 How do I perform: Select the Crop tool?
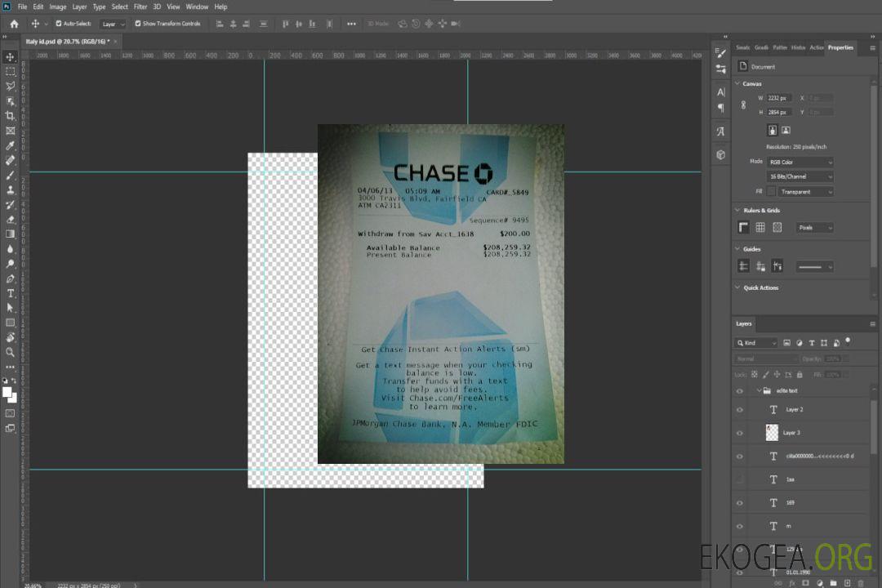pyautogui.click(x=10, y=116)
